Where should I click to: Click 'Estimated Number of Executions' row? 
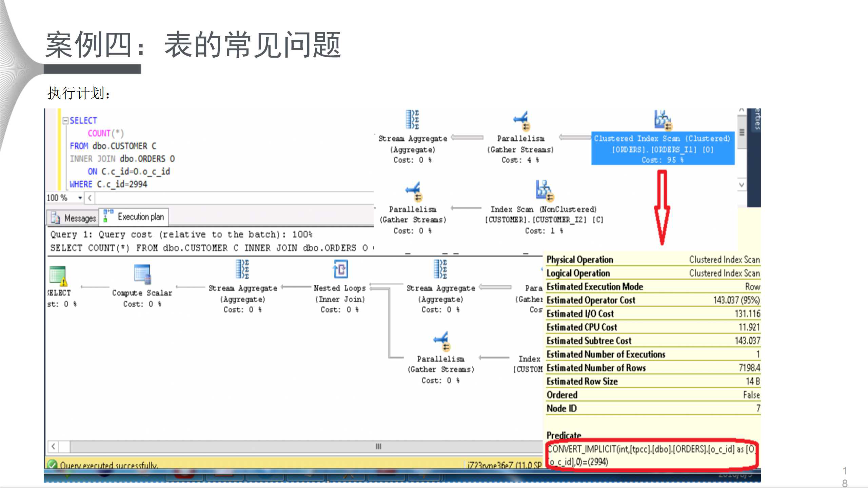point(653,354)
